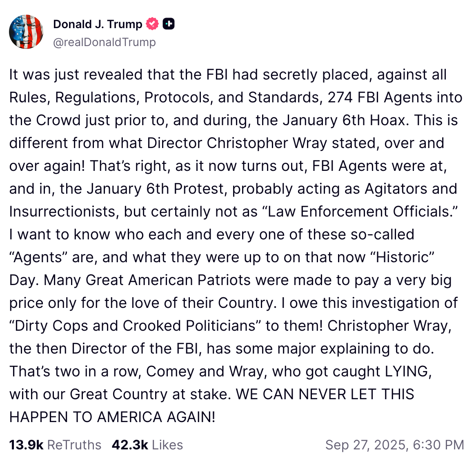Click the quoted word "Historic"
The width and height of the screenshot is (476, 460).
click(402, 257)
